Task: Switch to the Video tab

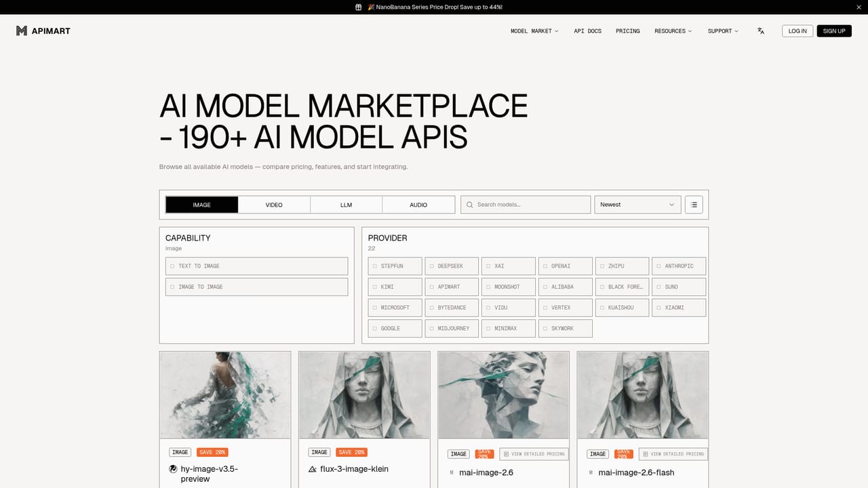Action: pyautogui.click(x=274, y=205)
